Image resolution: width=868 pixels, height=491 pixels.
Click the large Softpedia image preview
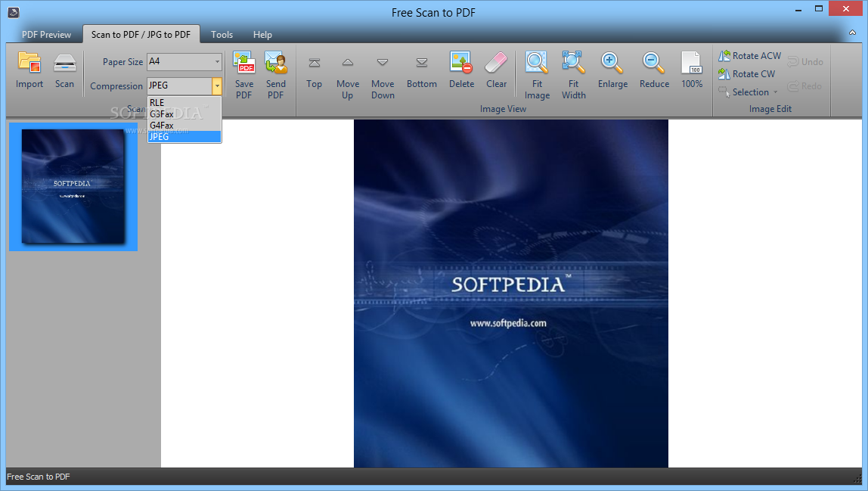(511, 293)
